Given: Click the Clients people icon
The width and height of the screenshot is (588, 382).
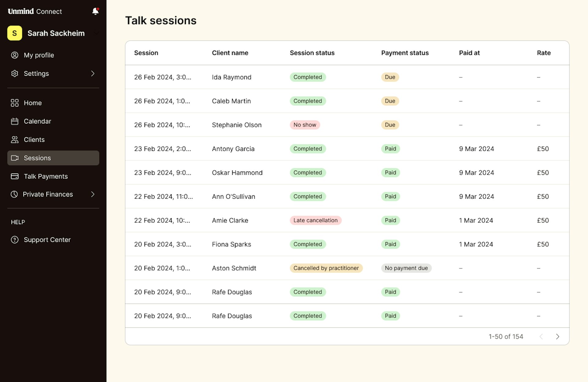Looking at the screenshot, I should pos(14,140).
